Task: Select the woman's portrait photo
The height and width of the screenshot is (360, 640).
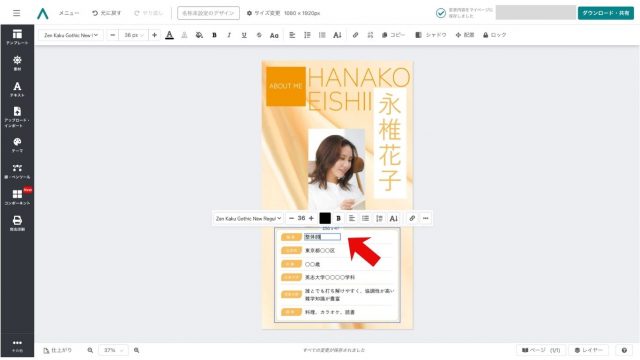Action: [336, 169]
